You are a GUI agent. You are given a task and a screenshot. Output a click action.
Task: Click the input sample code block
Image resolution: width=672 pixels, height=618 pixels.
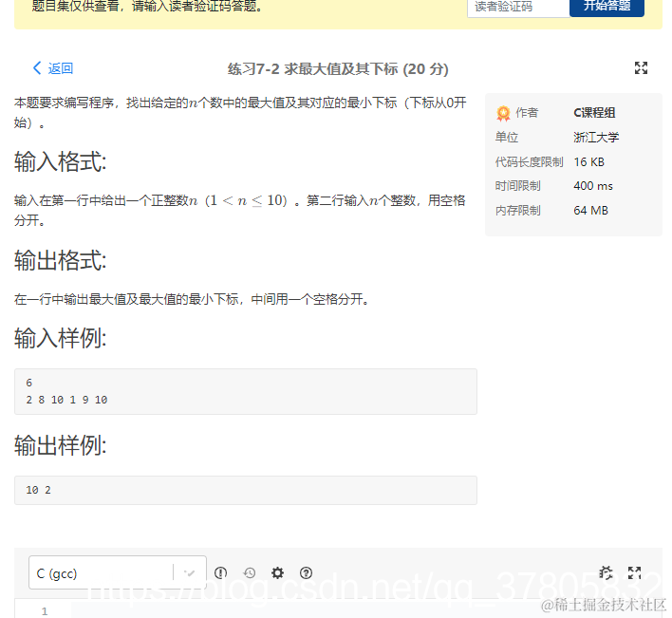246,391
